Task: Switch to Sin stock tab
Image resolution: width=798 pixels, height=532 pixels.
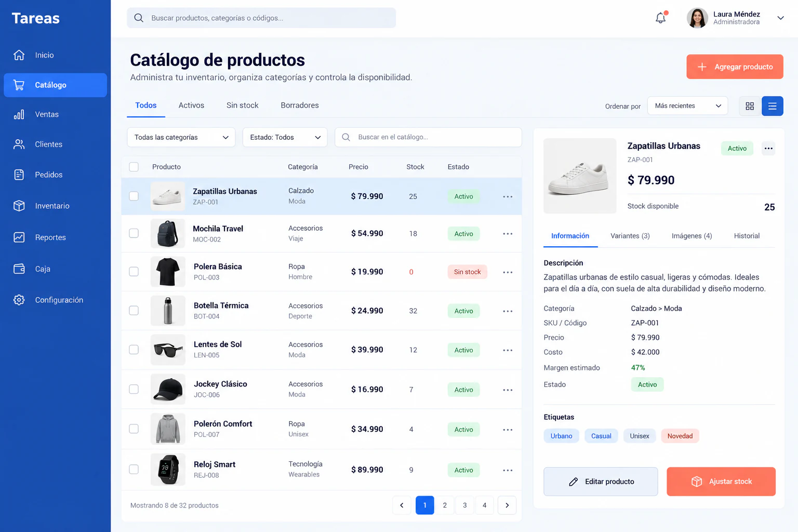Action: coord(243,105)
